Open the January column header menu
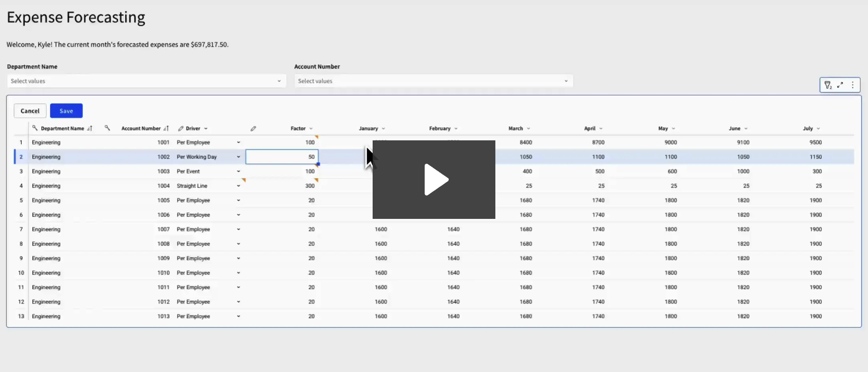The width and height of the screenshot is (868, 372). click(383, 129)
